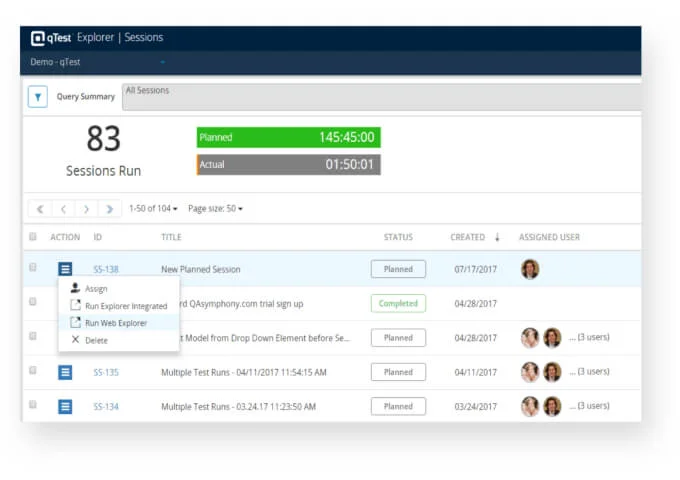Click the Explorer | Sessions header title

(x=120, y=38)
